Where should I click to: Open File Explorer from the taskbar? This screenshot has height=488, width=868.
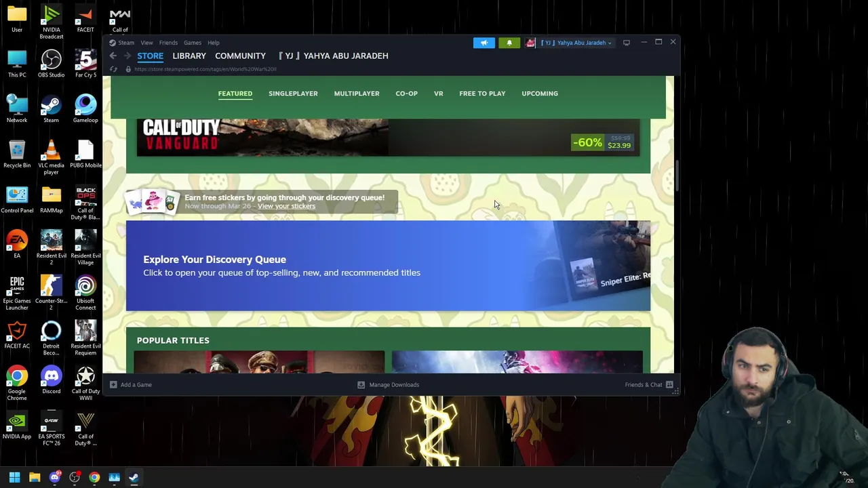pos(35,477)
